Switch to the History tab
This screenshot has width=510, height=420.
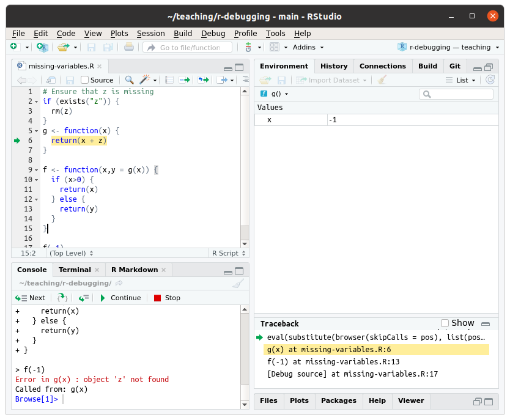pyautogui.click(x=334, y=66)
